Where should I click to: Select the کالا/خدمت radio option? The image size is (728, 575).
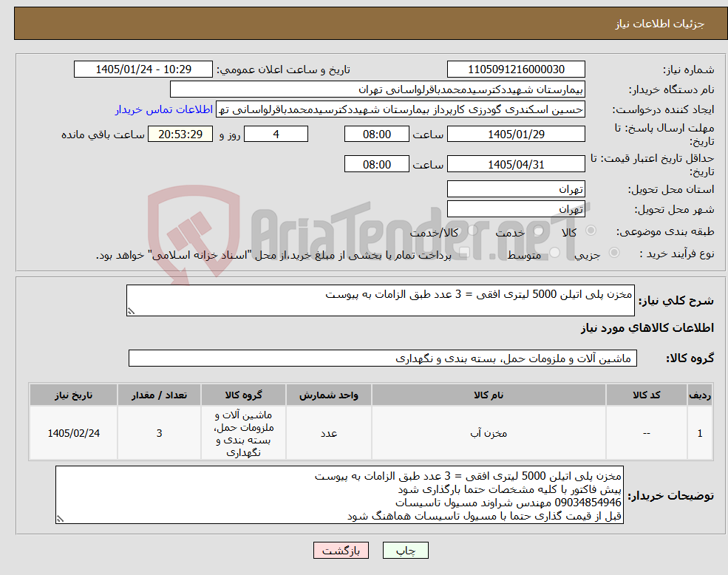[x=472, y=231]
